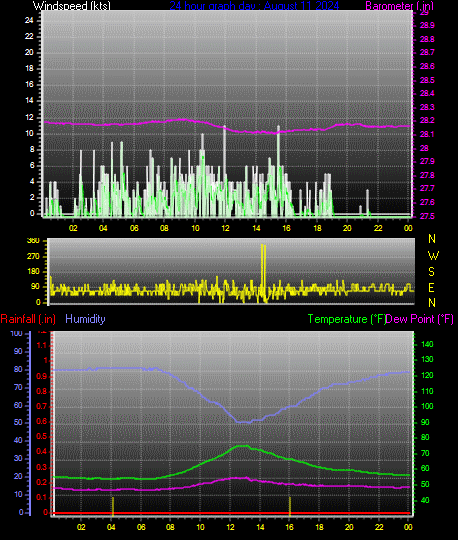This screenshot has width=458, height=540.
Task: Click barometer axis value 27.7
Action: [x=427, y=188]
